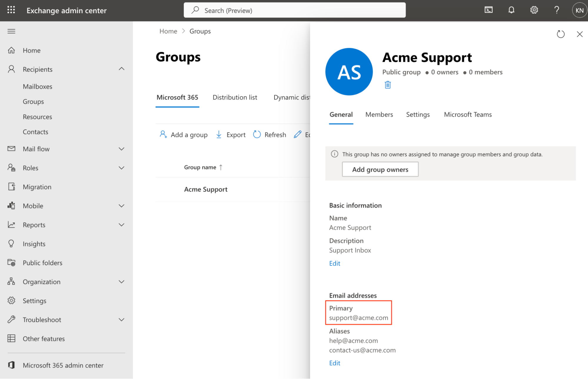This screenshot has width=588, height=379.
Task: Collapse the navigation hamburger menu
Action: click(x=11, y=31)
